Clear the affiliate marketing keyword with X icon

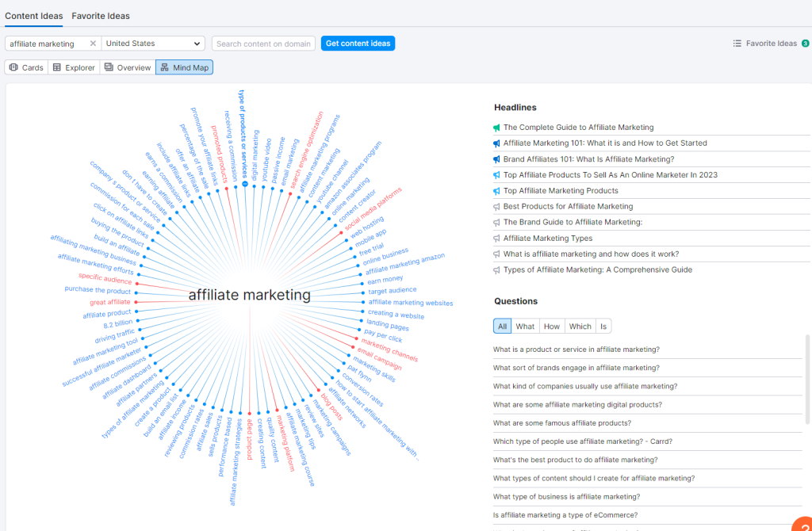coord(93,44)
